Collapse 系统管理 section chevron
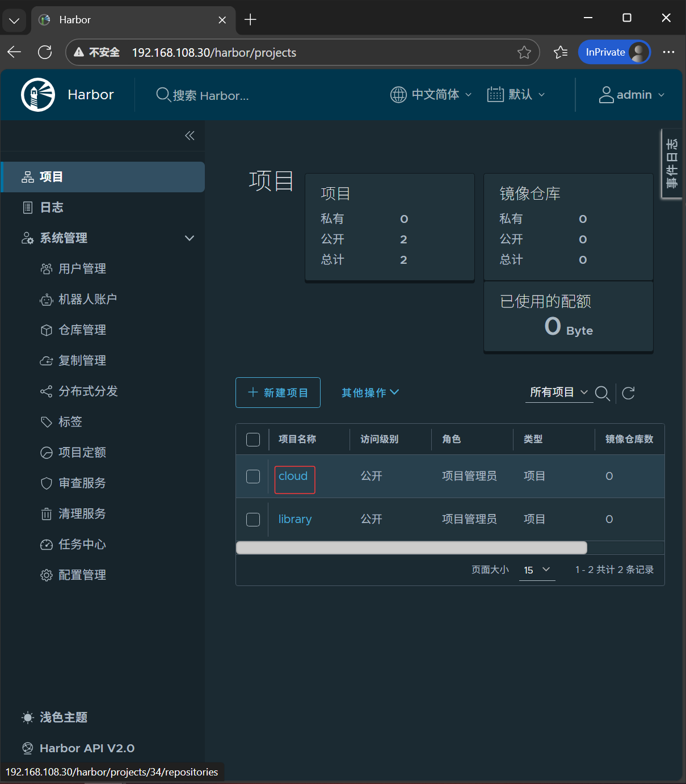Screen dimensions: 686x784 point(190,238)
